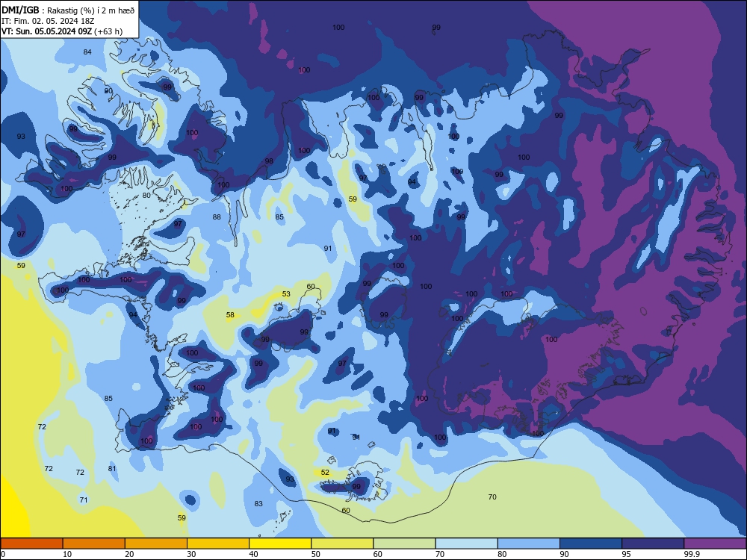747x560 pixels.
Task: Click the pale green 60–70 legend swatch
Action: [x=404, y=544]
